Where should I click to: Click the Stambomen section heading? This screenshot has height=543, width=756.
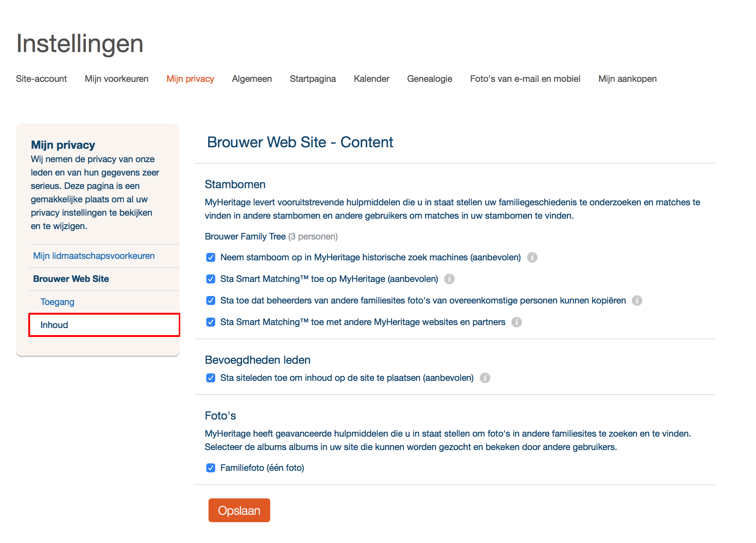[235, 184]
